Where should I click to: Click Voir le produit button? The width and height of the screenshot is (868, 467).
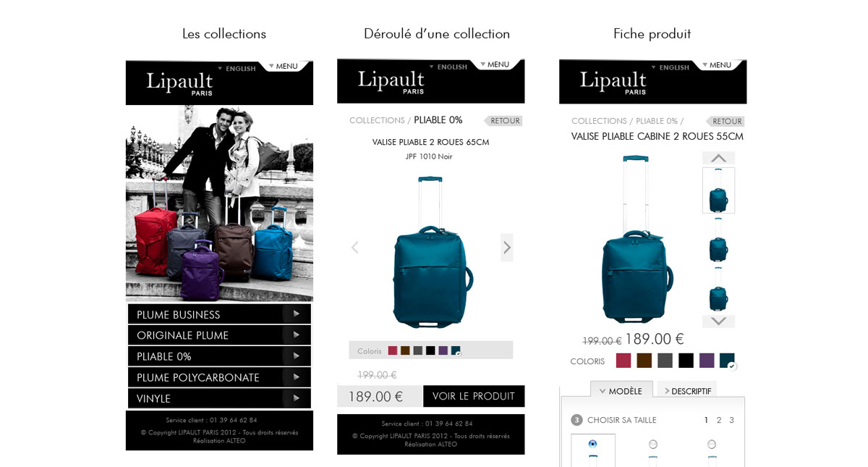coord(474,396)
